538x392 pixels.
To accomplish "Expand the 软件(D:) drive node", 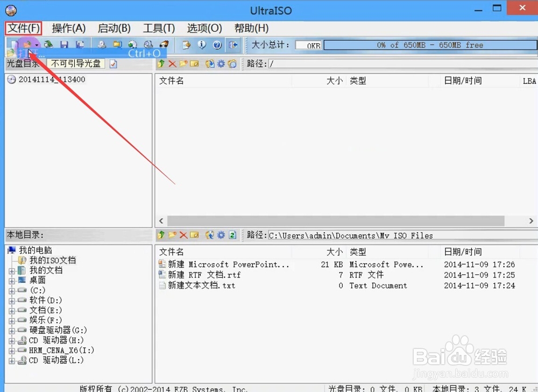I will coord(12,301).
